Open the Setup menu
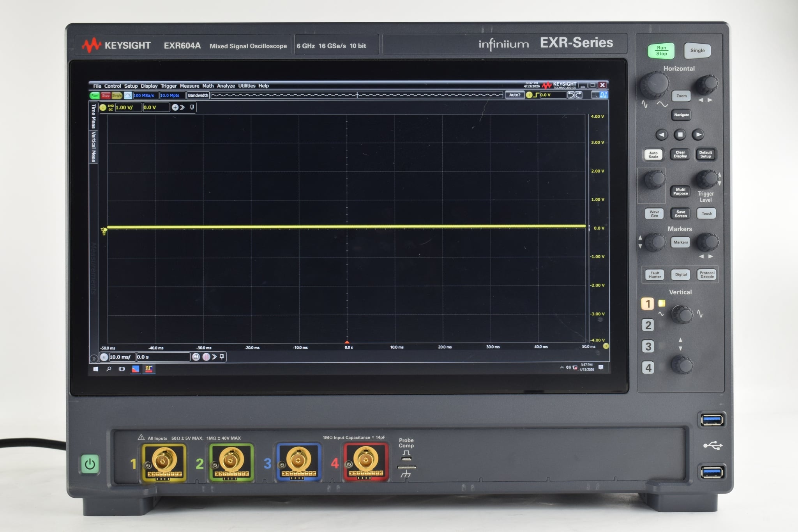 (x=131, y=86)
